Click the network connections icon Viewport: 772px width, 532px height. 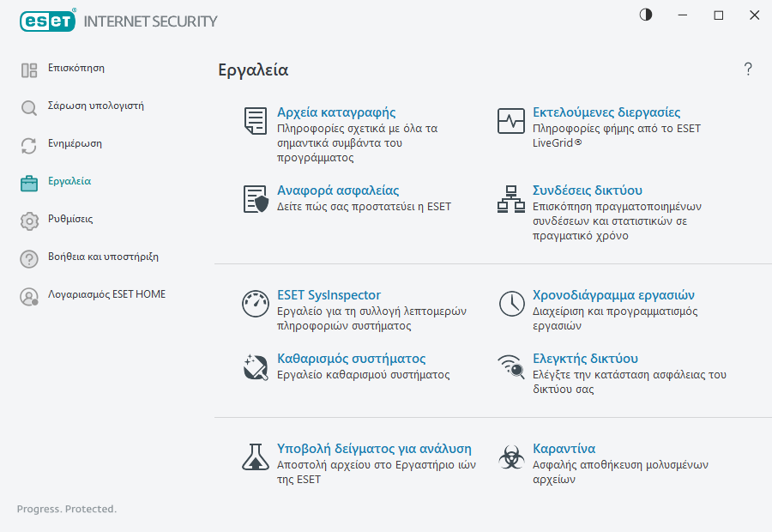[511, 199]
